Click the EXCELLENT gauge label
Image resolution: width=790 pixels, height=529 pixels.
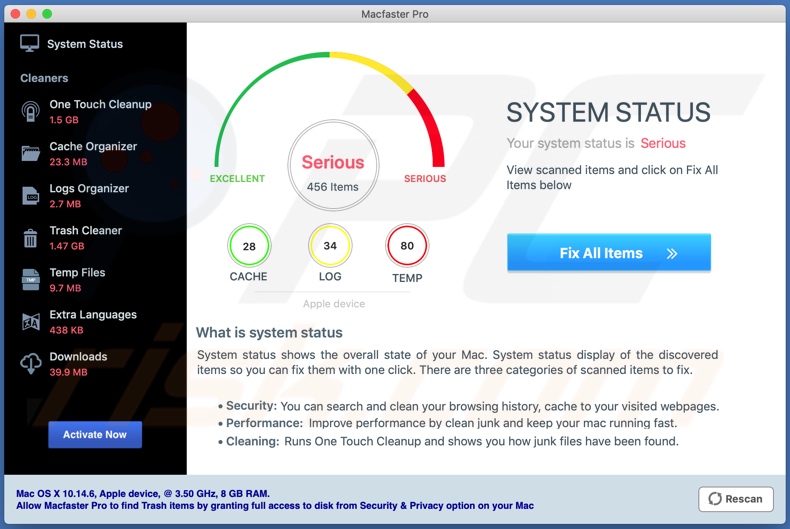point(237,178)
